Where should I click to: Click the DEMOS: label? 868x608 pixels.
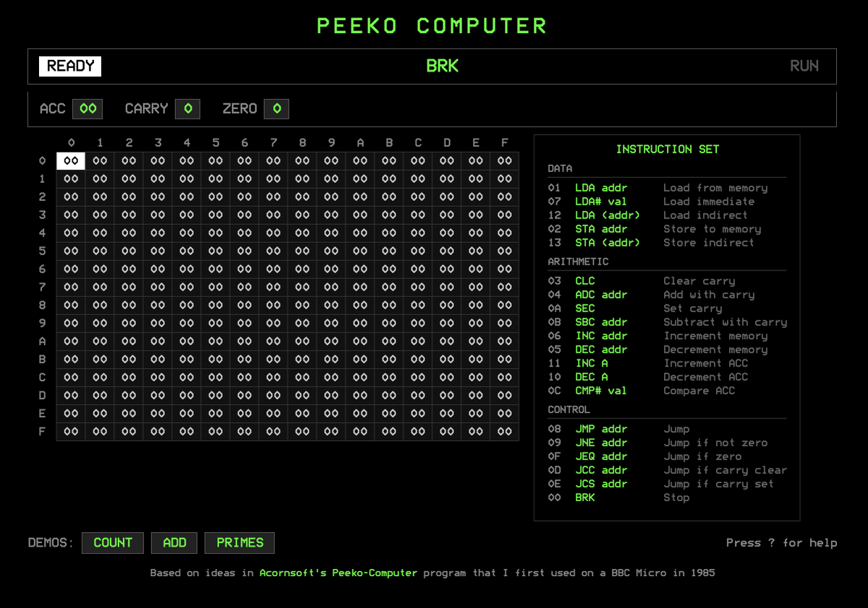[51, 543]
